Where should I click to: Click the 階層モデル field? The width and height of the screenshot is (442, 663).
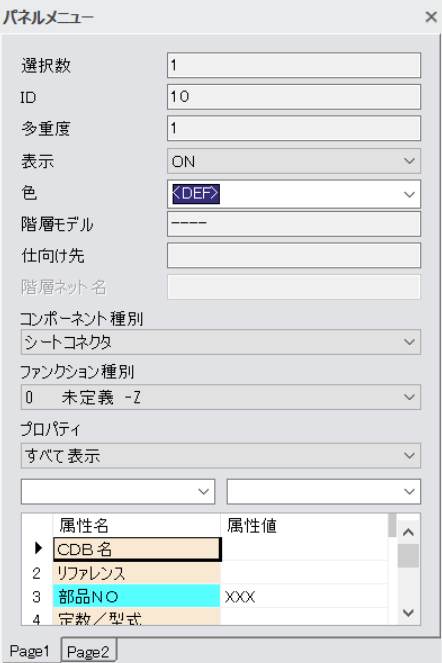tap(294, 224)
